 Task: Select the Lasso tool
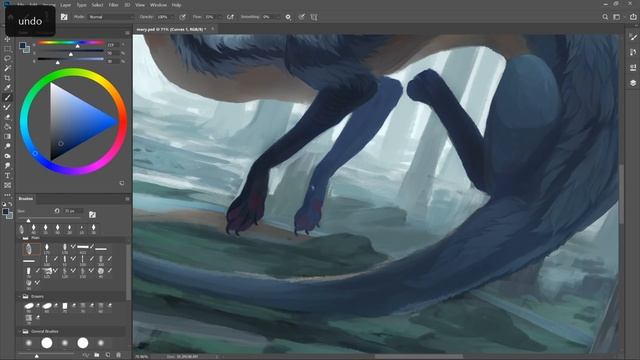point(7,59)
